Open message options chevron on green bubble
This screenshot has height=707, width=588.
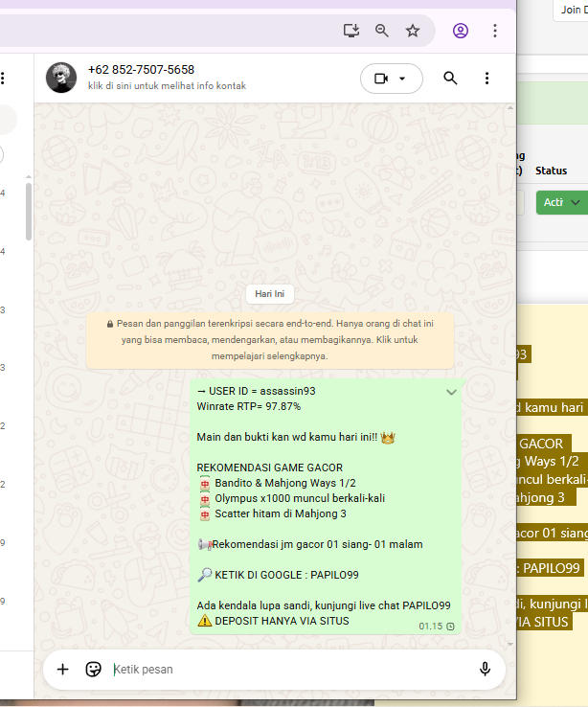click(x=451, y=392)
